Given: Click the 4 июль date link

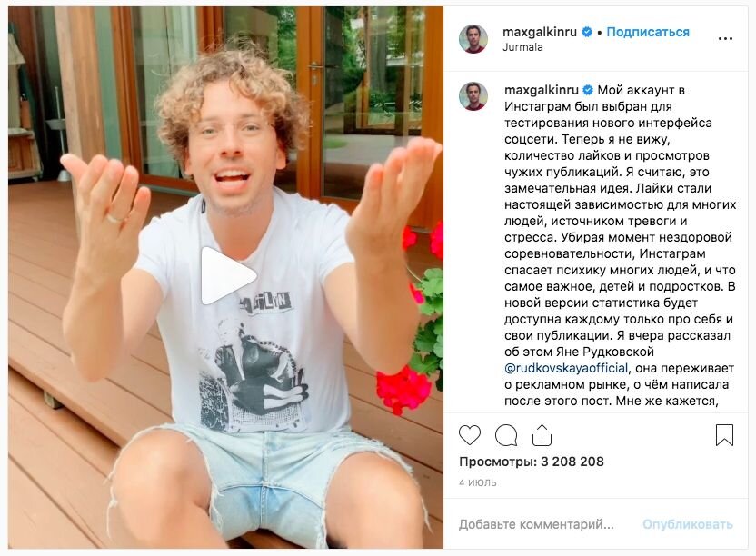Looking at the screenshot, I should click(477, 482).
